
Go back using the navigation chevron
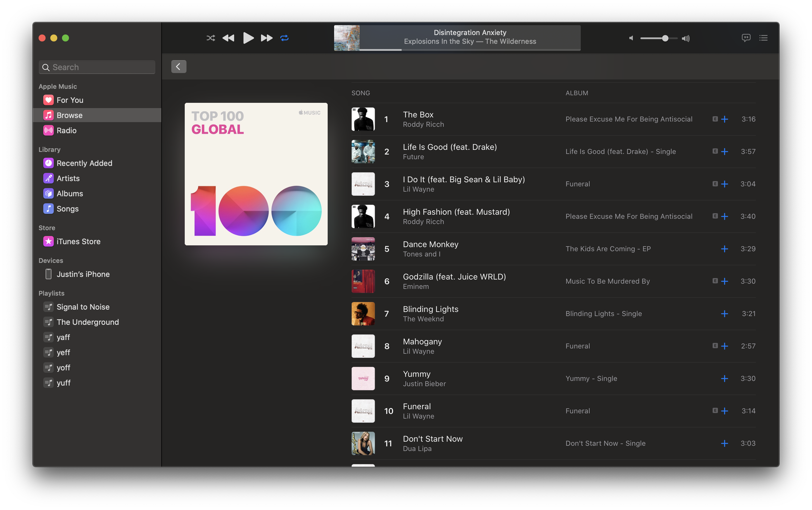(178, 66)
